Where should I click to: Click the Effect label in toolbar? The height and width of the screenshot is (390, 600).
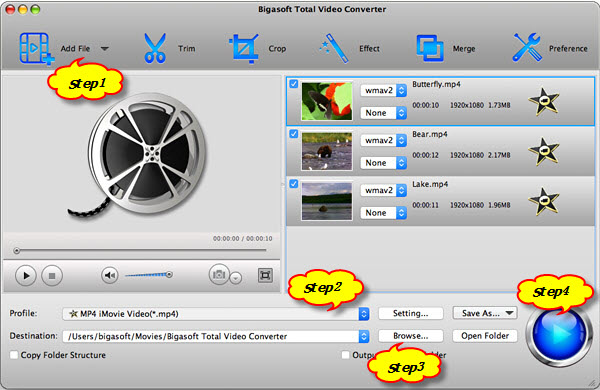coord(369,49)
